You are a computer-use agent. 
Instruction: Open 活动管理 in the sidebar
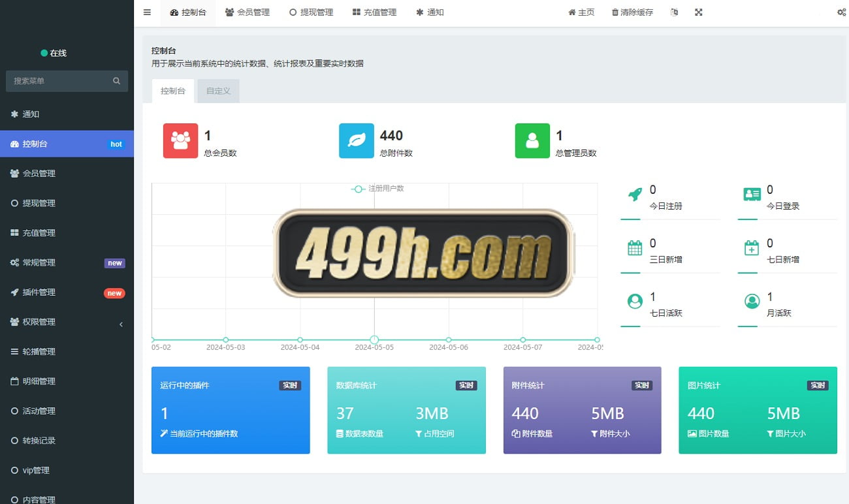point(67,411)
